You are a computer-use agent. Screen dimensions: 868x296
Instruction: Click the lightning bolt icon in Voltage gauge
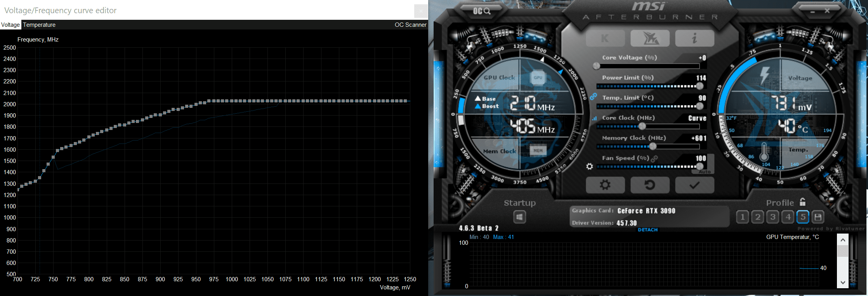point(765,76)
